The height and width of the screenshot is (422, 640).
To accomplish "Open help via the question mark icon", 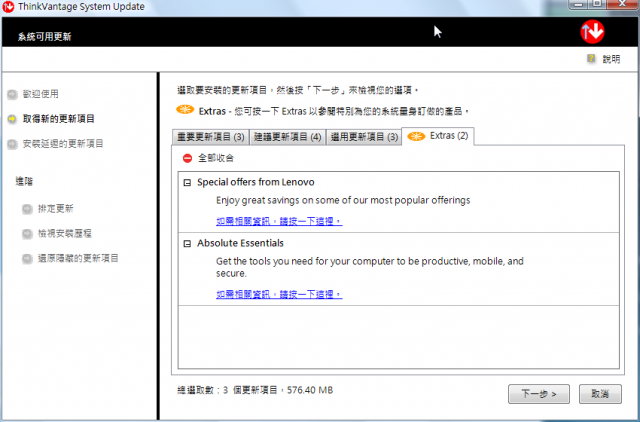I will pyautogui.click(x=591, y=58).
